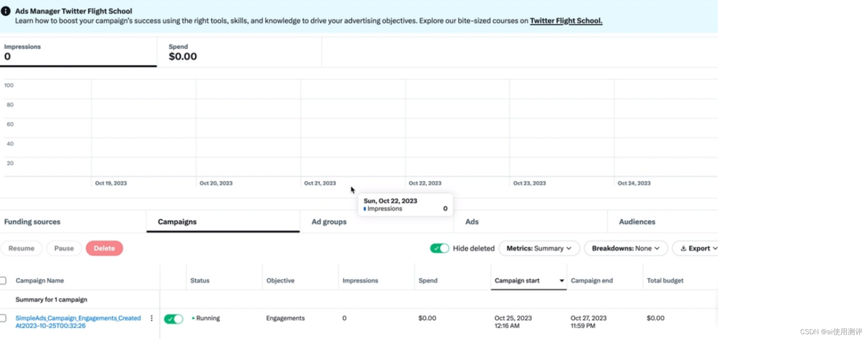868x339 pixels.
Task: Click the Oct 21, 2023 chart axis label
Action: (x=320, y=183)
